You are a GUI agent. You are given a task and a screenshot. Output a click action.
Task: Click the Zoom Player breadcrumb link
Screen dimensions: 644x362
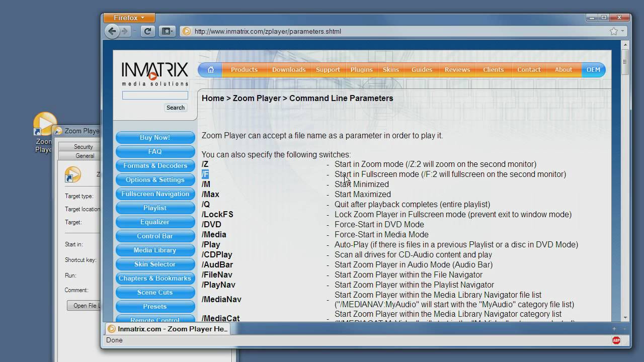coord(257,98)
